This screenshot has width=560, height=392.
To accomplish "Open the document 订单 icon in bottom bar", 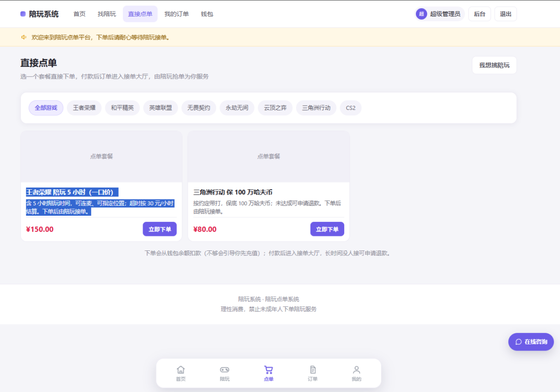I will click(x=313, y=370).
